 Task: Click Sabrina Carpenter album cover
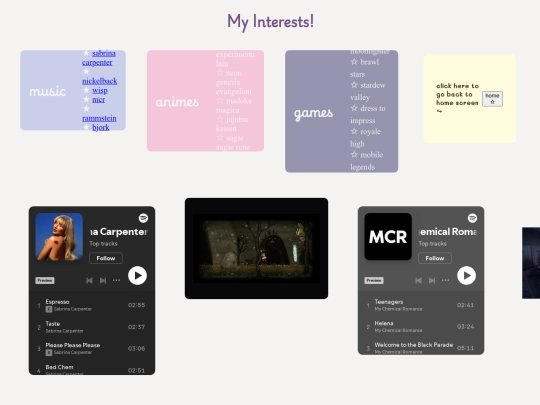59,237
